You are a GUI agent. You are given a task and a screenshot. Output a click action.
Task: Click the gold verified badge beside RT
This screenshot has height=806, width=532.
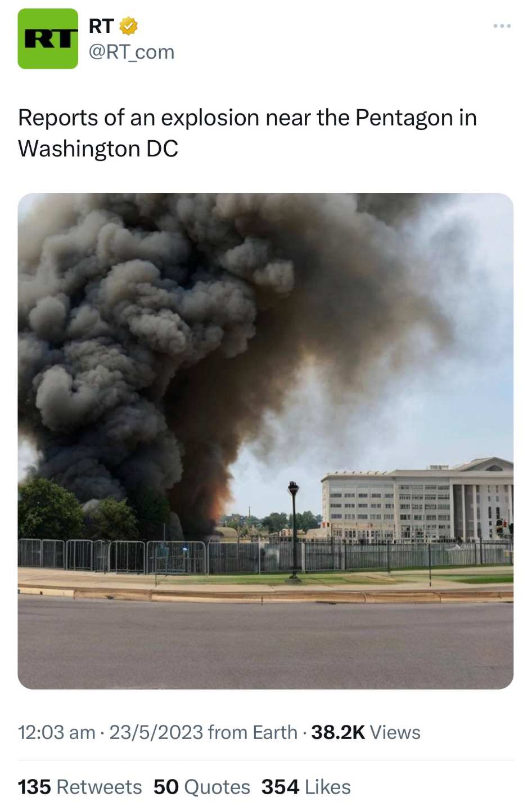coord(129,26)
